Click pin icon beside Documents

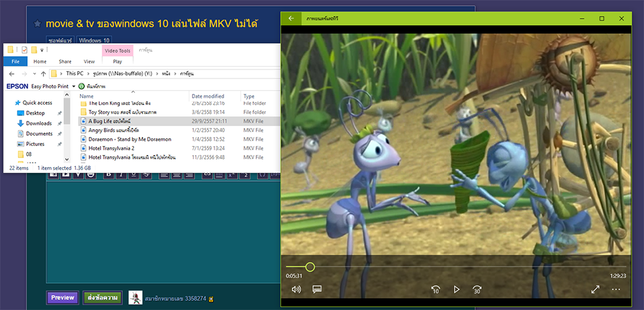59,134
